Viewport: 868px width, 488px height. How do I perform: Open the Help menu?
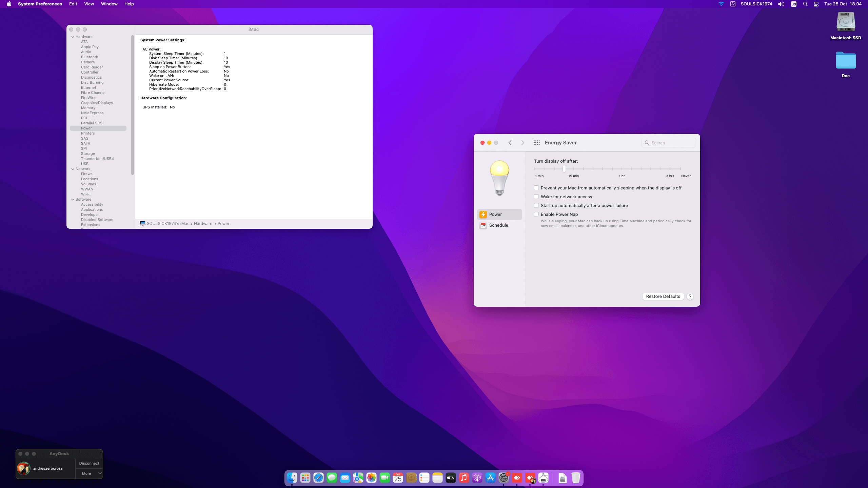(129, 4)
